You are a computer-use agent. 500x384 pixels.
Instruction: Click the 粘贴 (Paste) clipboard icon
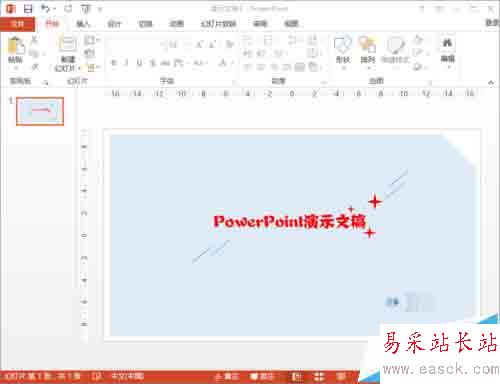pos(16,46)
